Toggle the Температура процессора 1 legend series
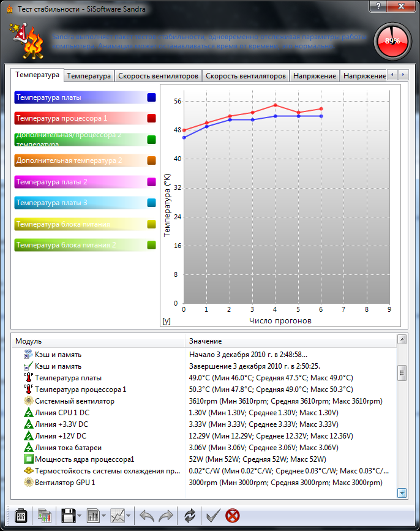Image resolution: width=420 pixels, height=531 pixels. pos(85,118)
